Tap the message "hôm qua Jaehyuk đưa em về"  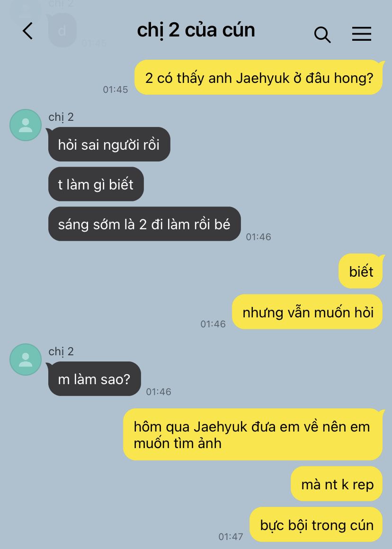(253, 434)
